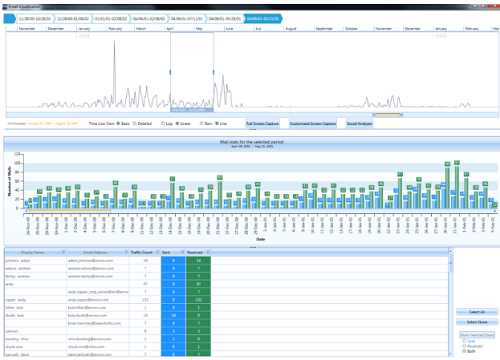Click the chuck vice display name
Image resolution: width=500 pixels, height=360 pixels.
14,347
